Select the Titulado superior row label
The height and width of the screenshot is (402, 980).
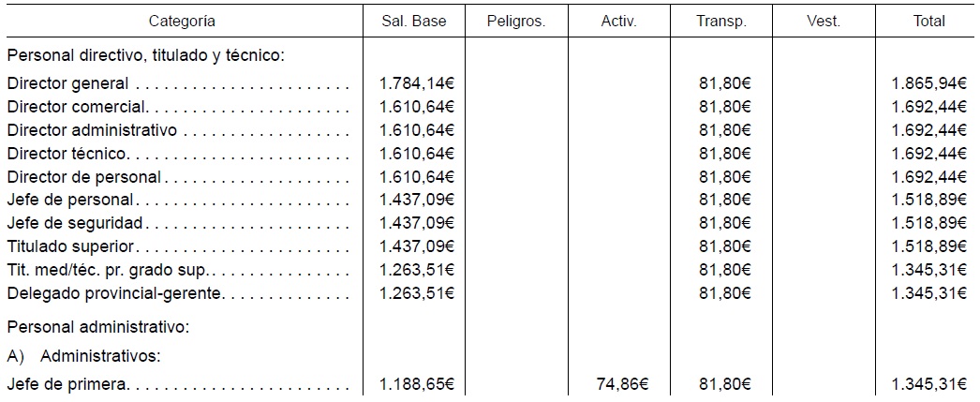coord(70,246)
